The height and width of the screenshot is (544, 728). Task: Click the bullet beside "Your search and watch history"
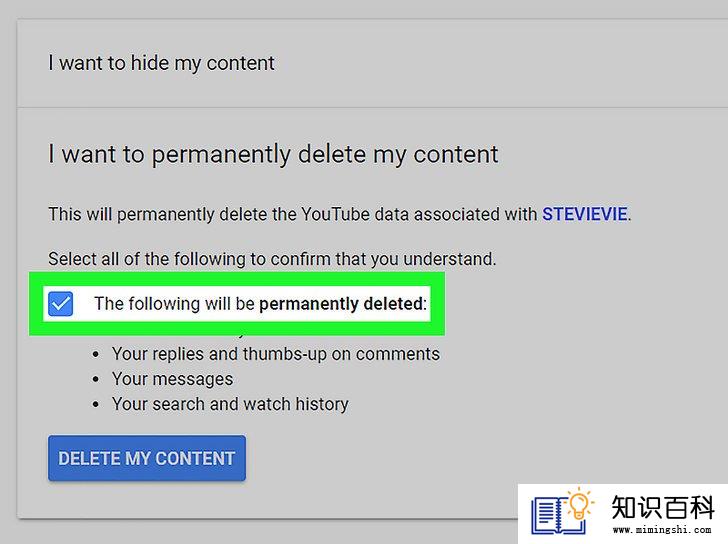(x=96, y=405)
